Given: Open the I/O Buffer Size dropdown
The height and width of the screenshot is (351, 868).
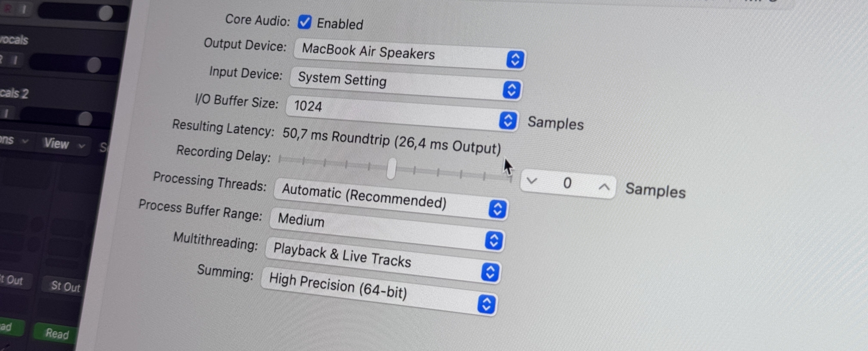Looking at the screenshot, I should (x=402, y=113).
